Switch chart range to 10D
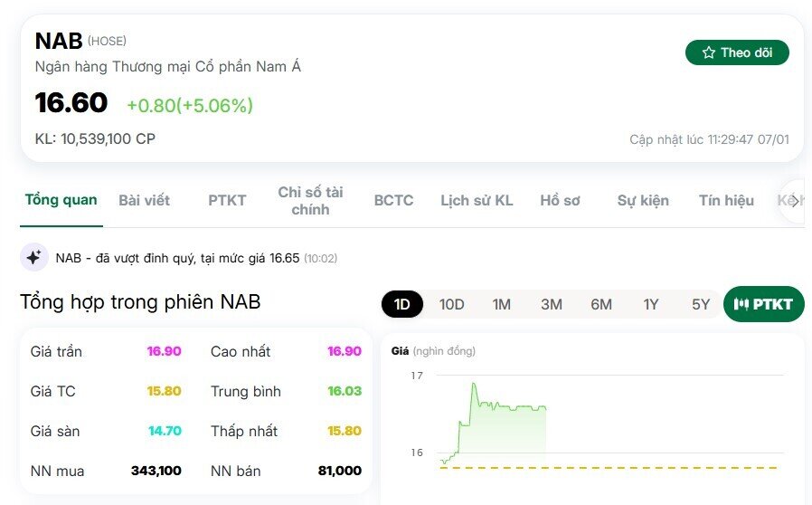This screenshot has height=505, width=812. [x=451, y=304]
